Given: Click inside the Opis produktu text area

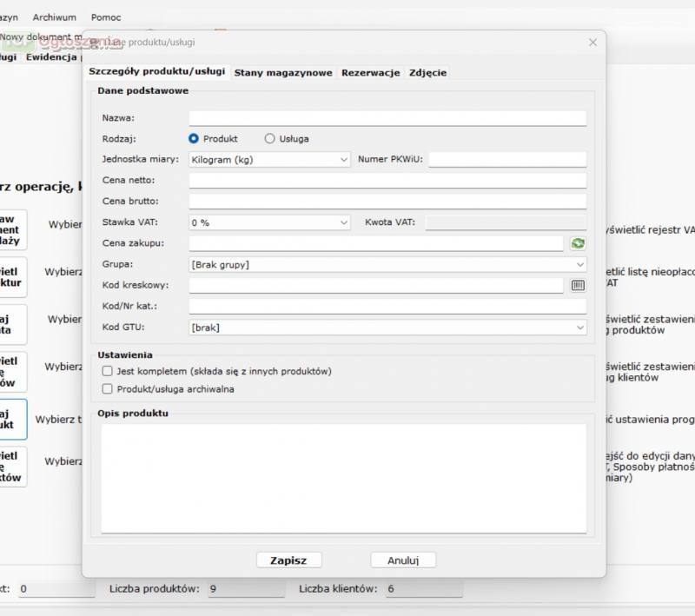Looking at the screenshot, I should (x=343, y=478).
